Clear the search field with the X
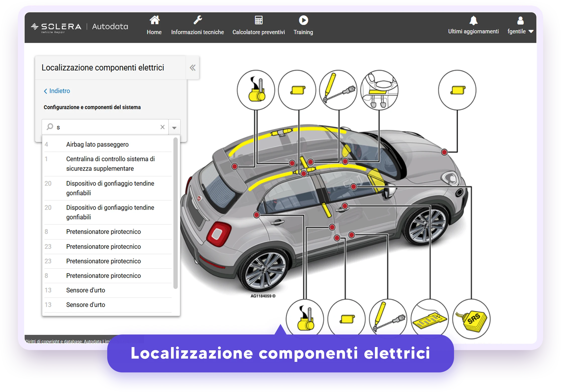The height and width of the screenshot is (392, 561). pyautogui.click(x=162, y=127)
